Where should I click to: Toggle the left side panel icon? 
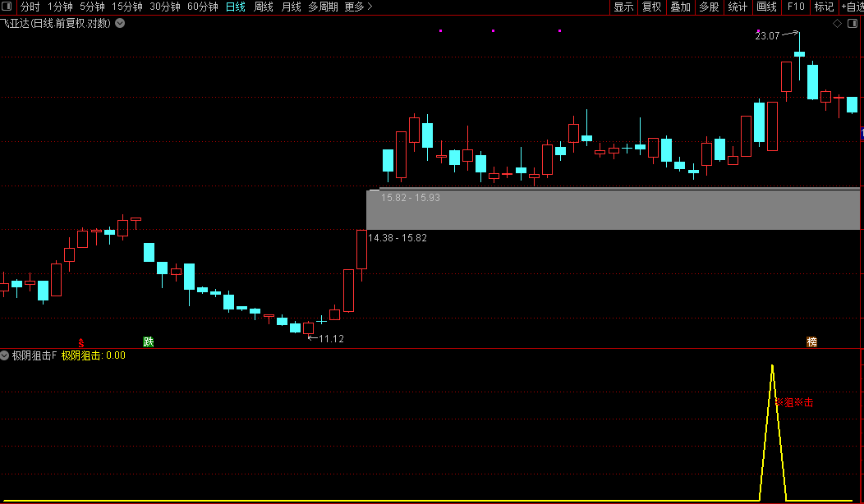pos(7,7)
